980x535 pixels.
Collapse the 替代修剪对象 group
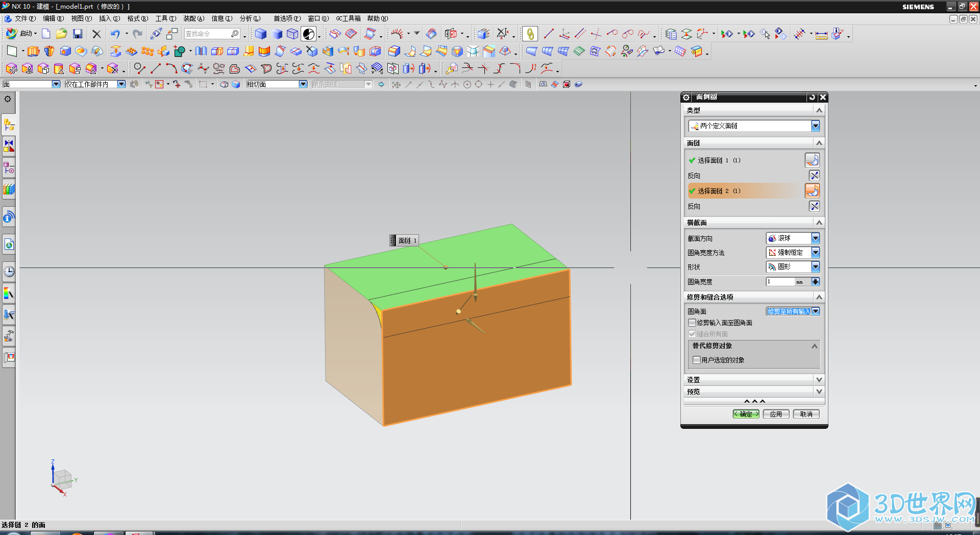815,346
